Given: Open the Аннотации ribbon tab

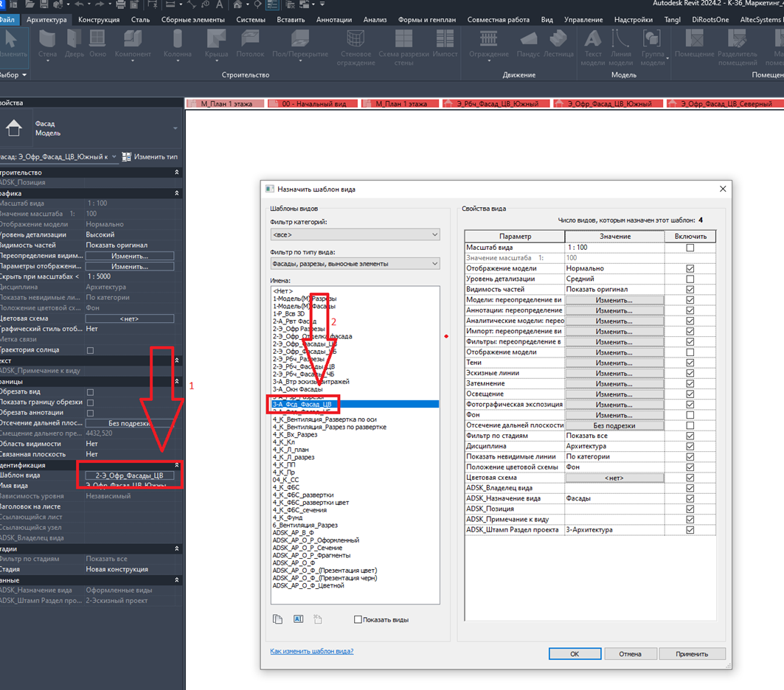Looking at the screenshot, I should coord(334,19).
